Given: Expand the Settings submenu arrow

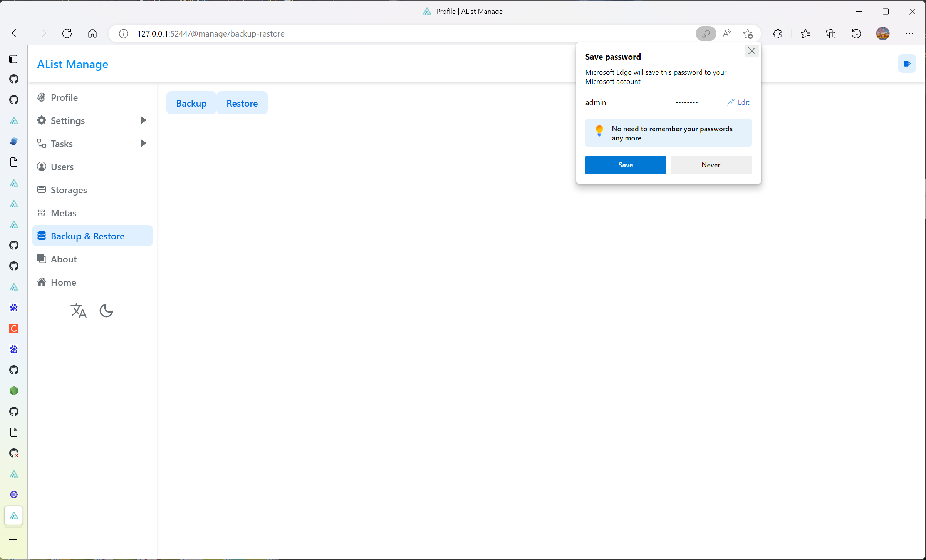Looking at the screenshot, I should tap(143, 120).
